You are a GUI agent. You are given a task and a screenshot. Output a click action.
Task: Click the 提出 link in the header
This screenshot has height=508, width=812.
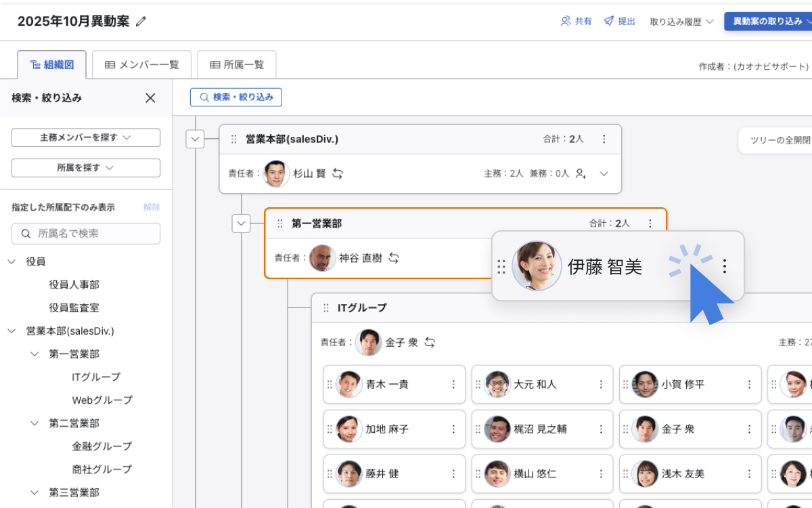(x=619, y=21)
